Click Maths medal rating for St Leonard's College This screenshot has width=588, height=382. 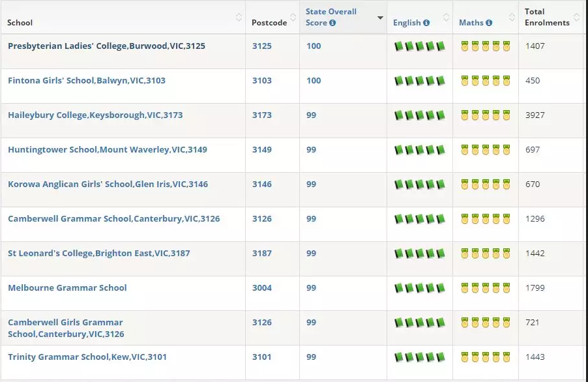[x=486, y=254]
